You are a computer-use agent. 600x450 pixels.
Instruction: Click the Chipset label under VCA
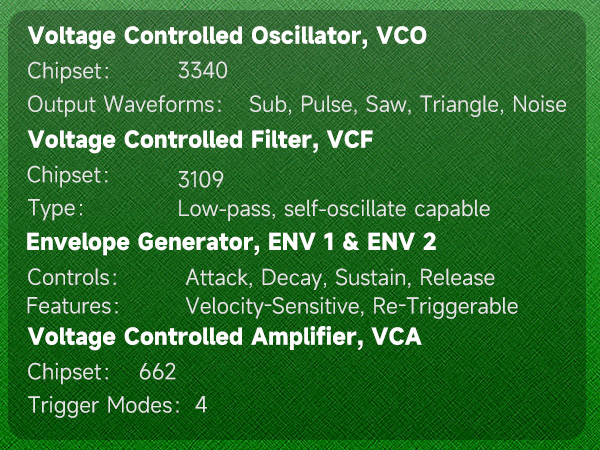(x=68, y=372)
